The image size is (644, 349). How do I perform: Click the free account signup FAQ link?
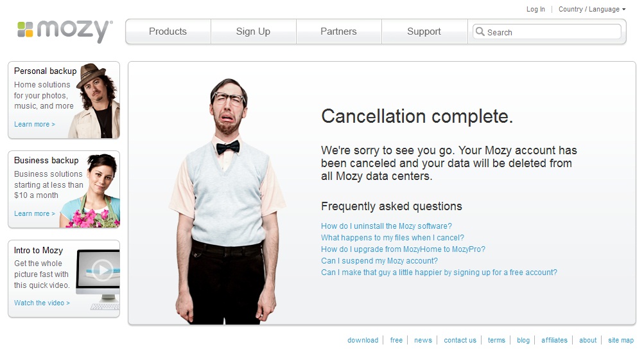pos(439,272)
